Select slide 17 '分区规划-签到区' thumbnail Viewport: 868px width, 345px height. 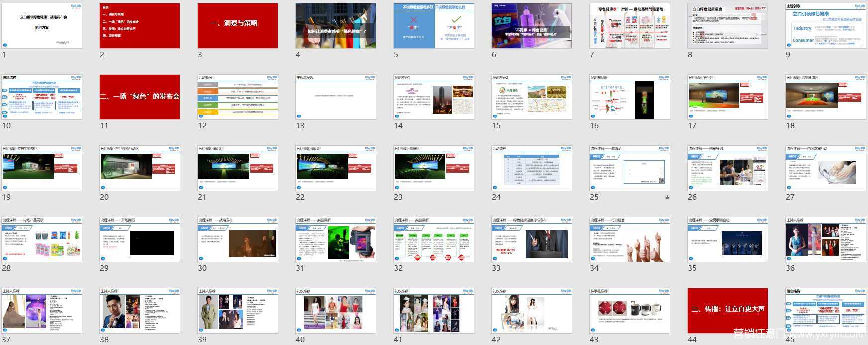pyautogui.click(x=728, y=97)
